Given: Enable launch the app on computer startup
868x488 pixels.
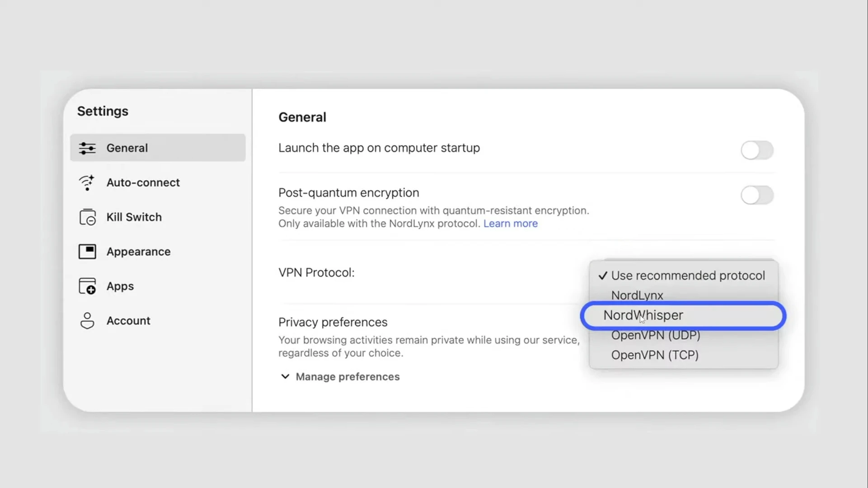Looking at the screenshot, I should [757, 150].
